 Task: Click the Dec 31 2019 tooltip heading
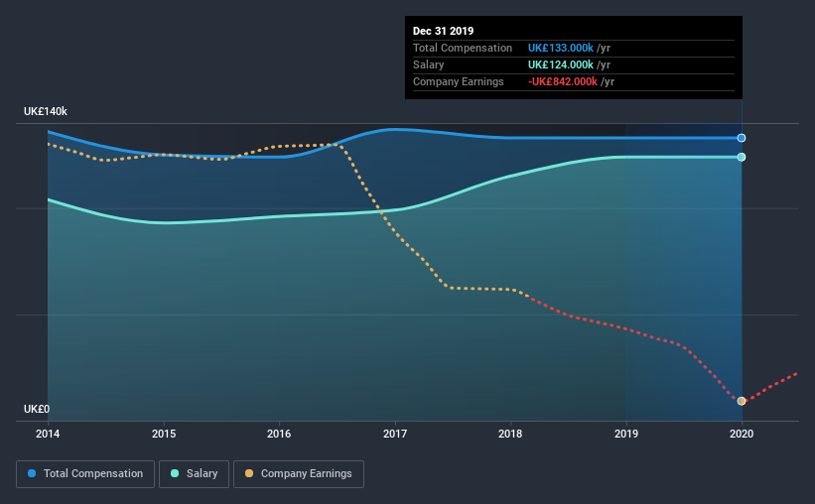444,31
